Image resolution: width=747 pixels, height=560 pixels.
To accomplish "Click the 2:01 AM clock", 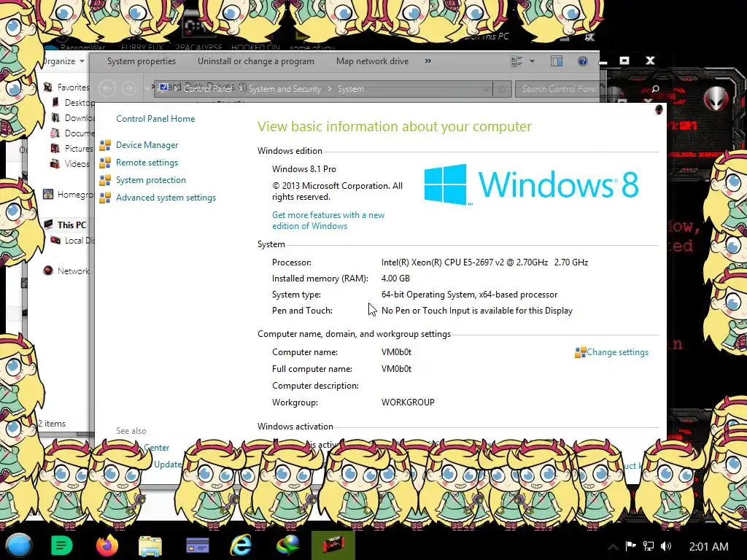I will point(708,547).
